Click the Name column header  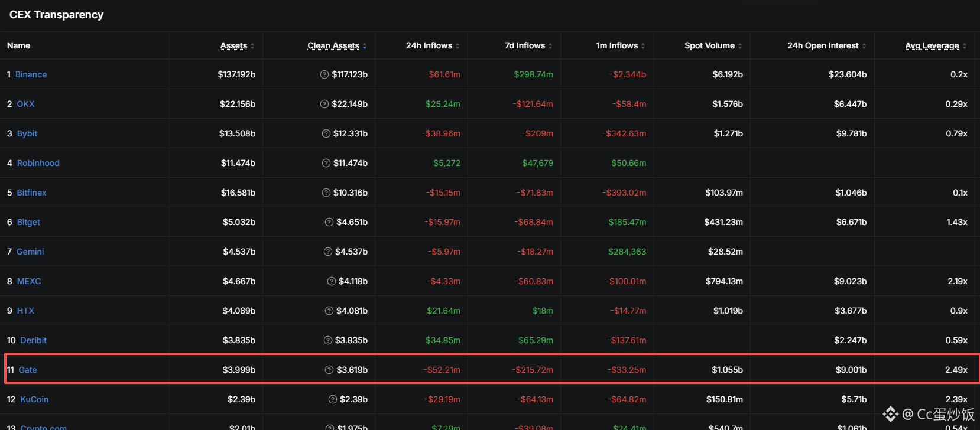click(x=19, y=45)
